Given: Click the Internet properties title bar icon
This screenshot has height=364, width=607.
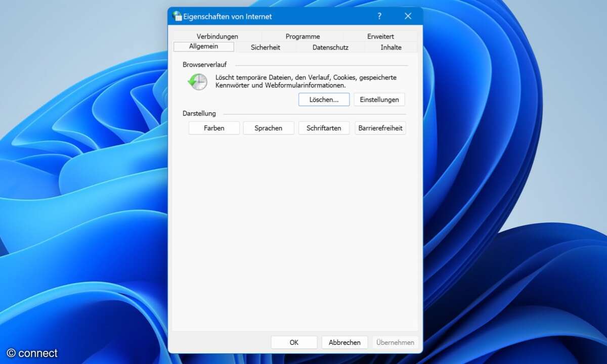Looking at the screenshot, I should (177, 16).
